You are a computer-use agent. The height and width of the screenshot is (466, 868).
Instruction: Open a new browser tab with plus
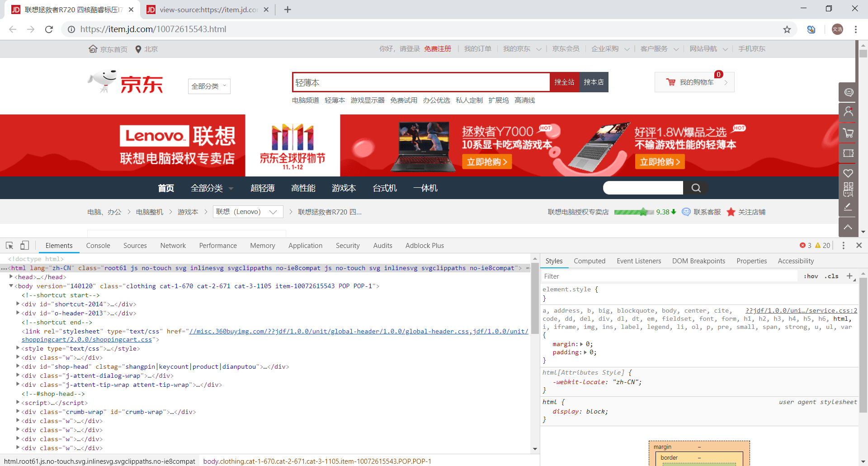(x=288, y=10)
